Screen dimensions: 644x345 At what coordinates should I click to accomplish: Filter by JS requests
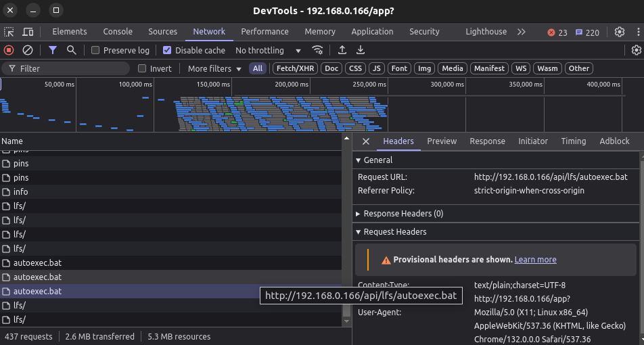click(x=377, y=68)
